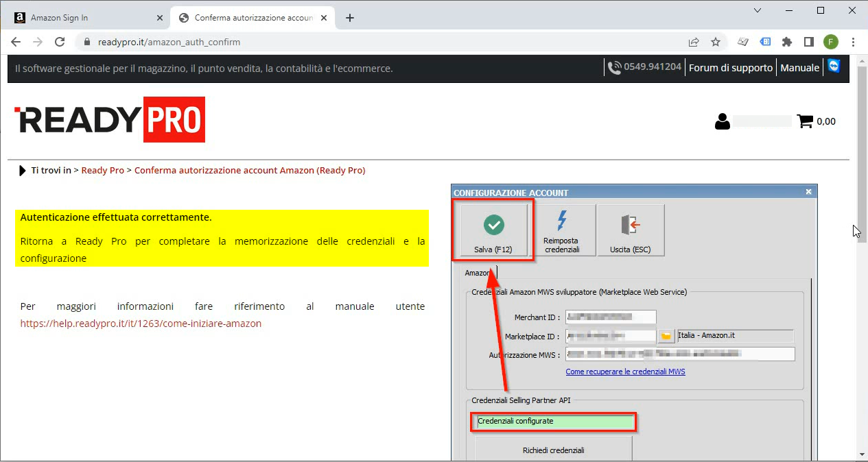
Task: Click Come recuperare le credenziali MWS link
Action: [625, 372]
